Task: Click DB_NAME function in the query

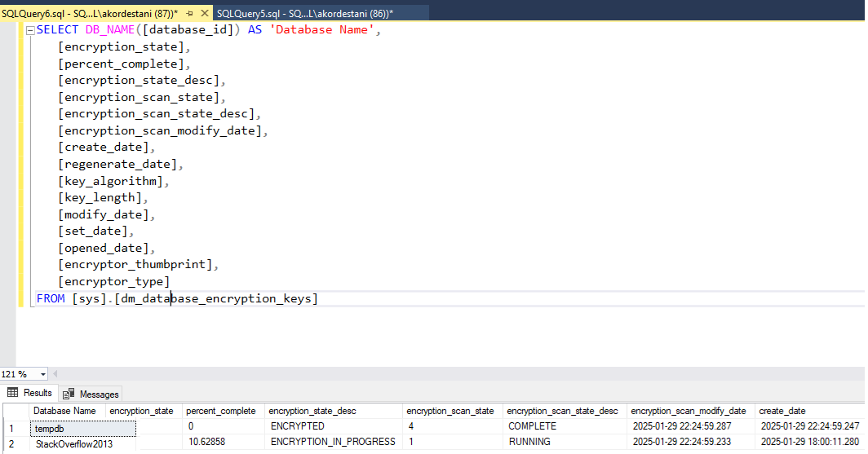Action: pos(110,30)
